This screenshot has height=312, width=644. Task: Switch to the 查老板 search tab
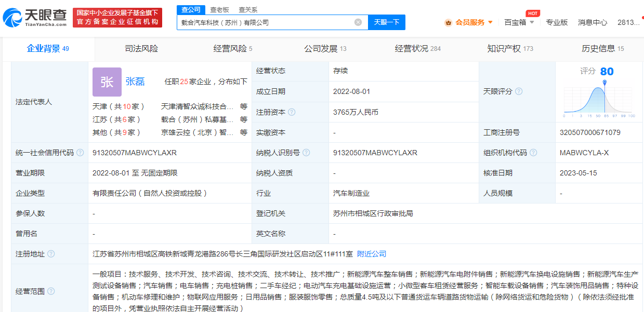(x=219, y=10)
